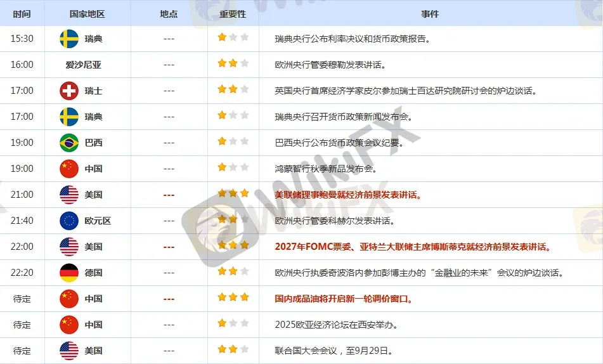Screen dimensions: 603x364
Task: Click the Sweden flag in the 15:30 row
Action: click(x=69, y=39)
